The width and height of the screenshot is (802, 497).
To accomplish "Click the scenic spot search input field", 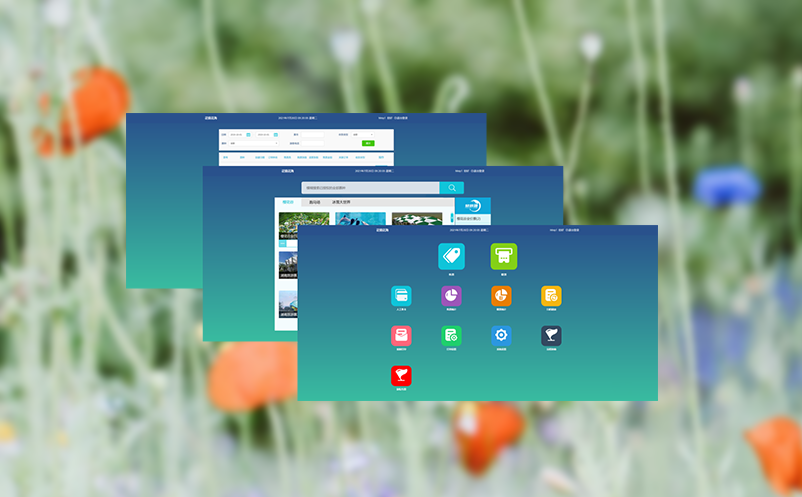I will (x=370, y=187).
